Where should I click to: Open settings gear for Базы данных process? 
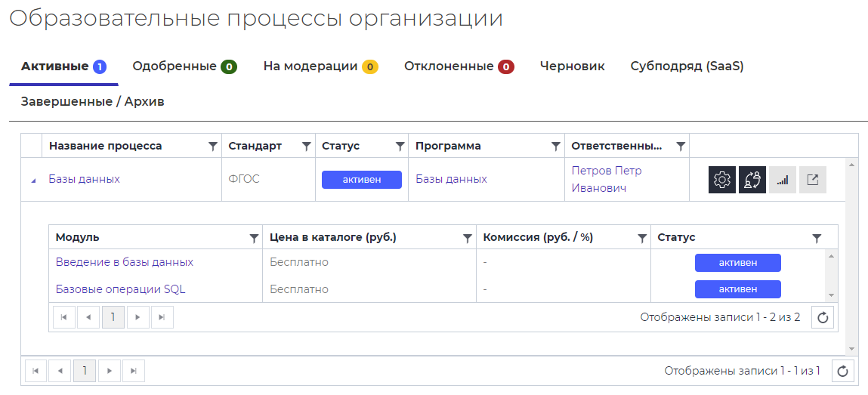coord(722,180)
